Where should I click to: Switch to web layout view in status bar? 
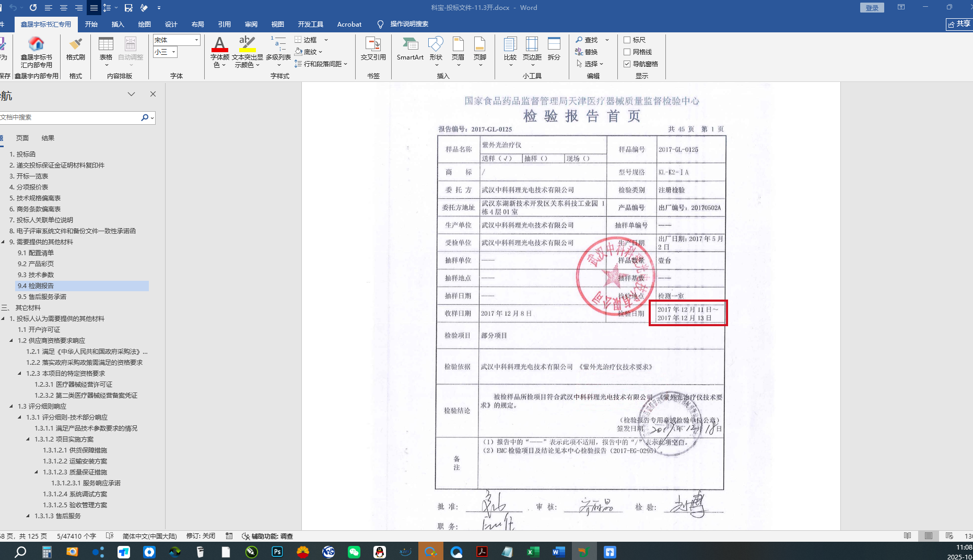(x=949, y=536)
